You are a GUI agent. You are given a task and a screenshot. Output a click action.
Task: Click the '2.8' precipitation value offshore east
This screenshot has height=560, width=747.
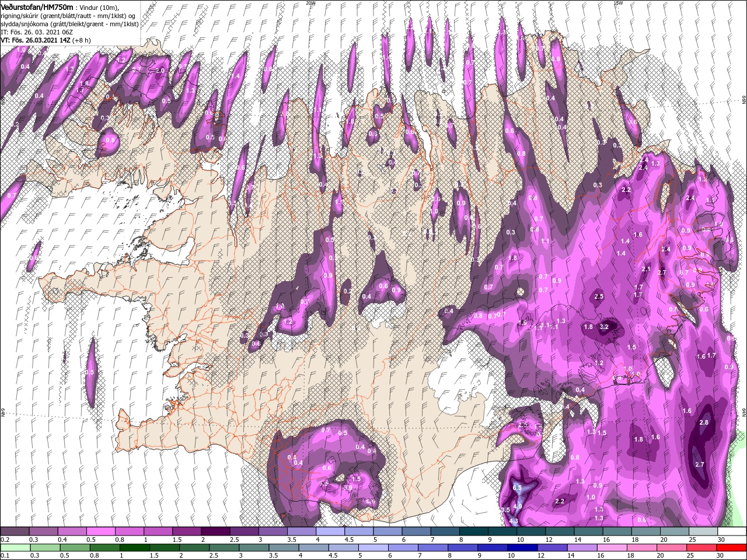(x=703, y=422)
